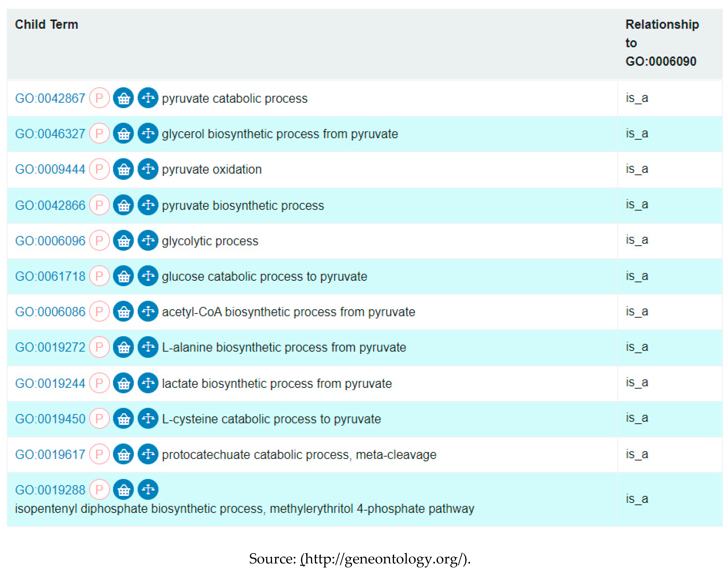Click P aspect badge next to GO:0042866
This screenshot has width=728, height=570.
tap(99, 205)
